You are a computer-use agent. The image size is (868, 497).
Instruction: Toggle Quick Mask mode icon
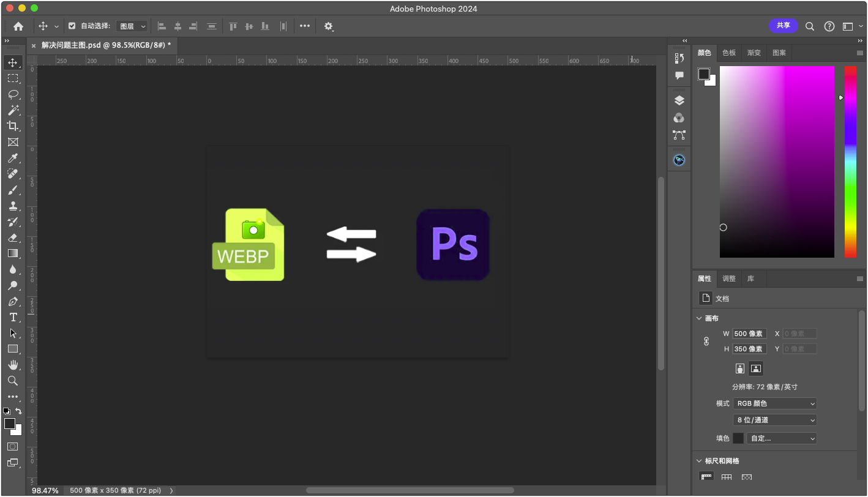click(x=13, y=447)
